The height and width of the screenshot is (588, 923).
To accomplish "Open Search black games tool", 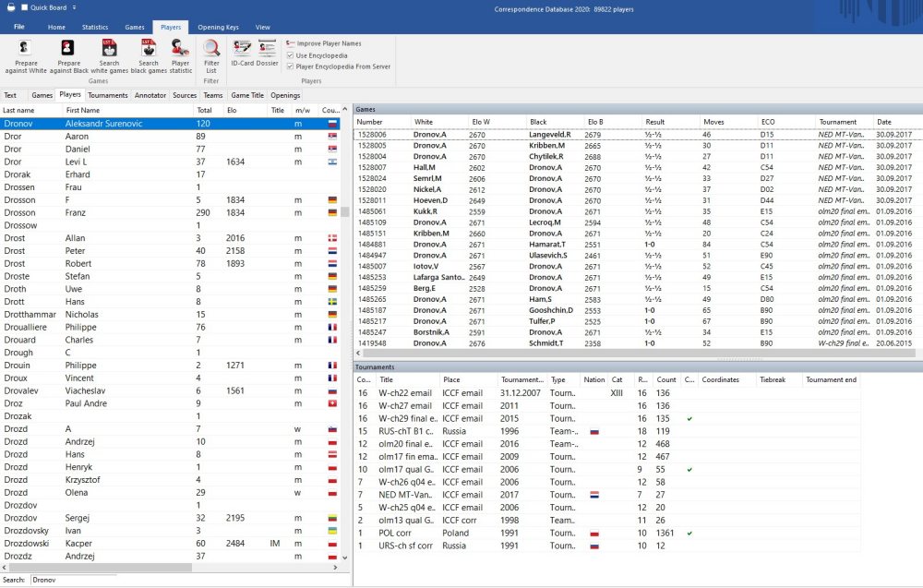I will tap(149, 48).
